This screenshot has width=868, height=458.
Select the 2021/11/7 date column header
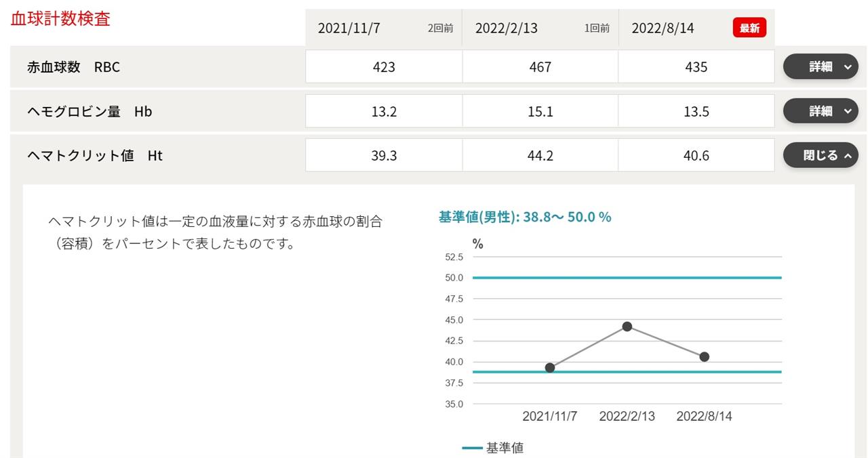point(384,28)
